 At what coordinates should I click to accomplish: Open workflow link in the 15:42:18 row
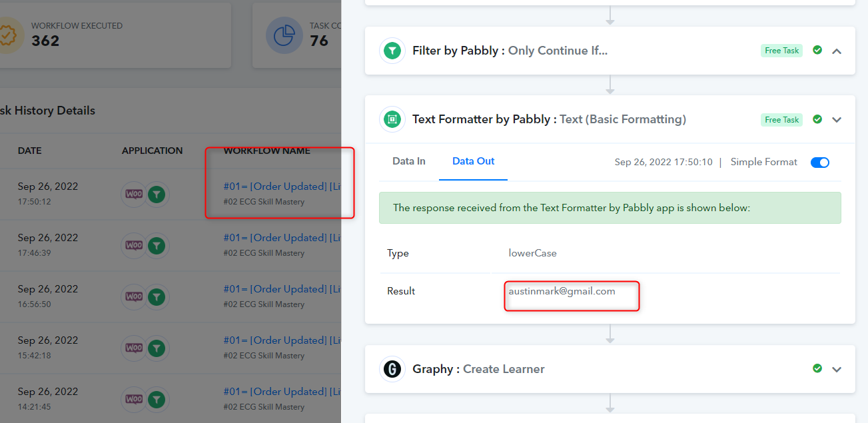[282, 340]
